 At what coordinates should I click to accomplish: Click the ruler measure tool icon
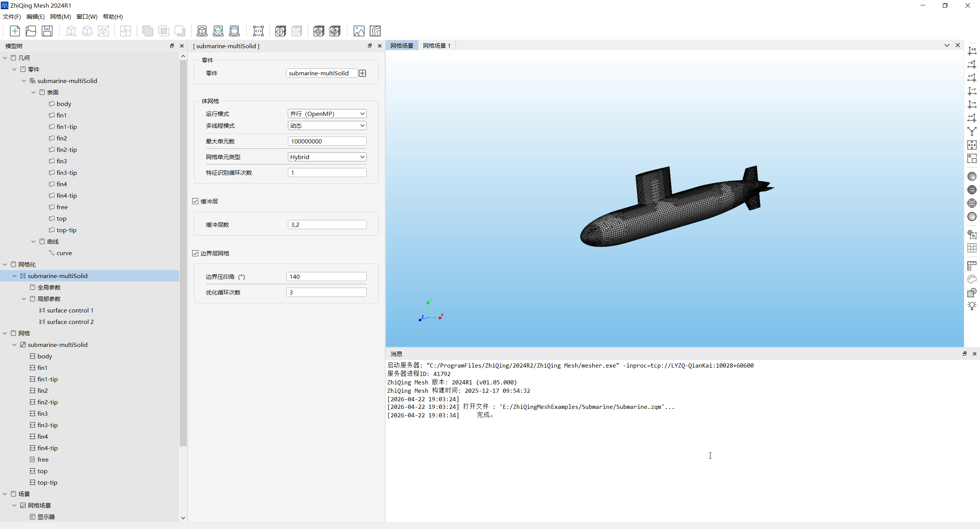pos(972,265)
